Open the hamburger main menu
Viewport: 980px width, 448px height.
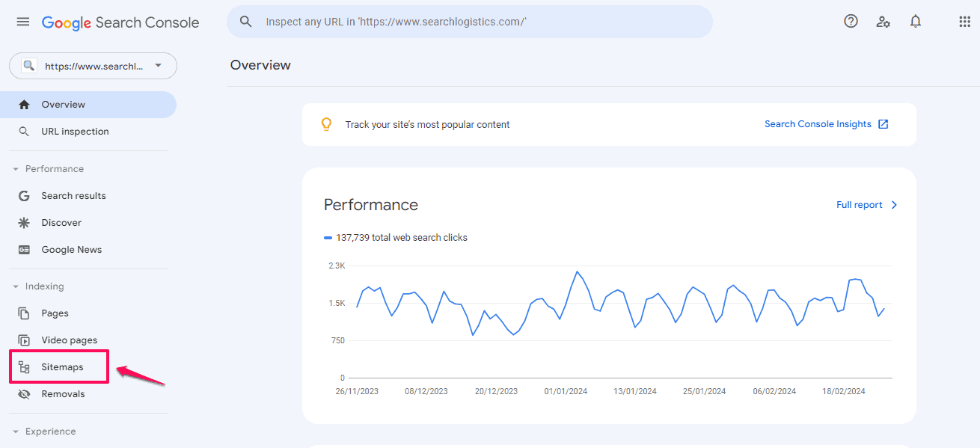pos(23,22)
